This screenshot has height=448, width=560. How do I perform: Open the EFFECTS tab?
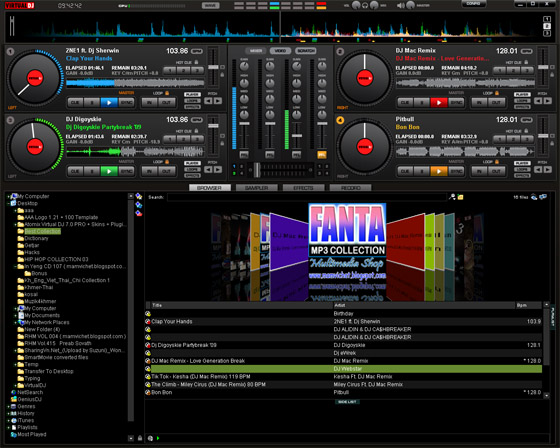[x=304, y=188]
